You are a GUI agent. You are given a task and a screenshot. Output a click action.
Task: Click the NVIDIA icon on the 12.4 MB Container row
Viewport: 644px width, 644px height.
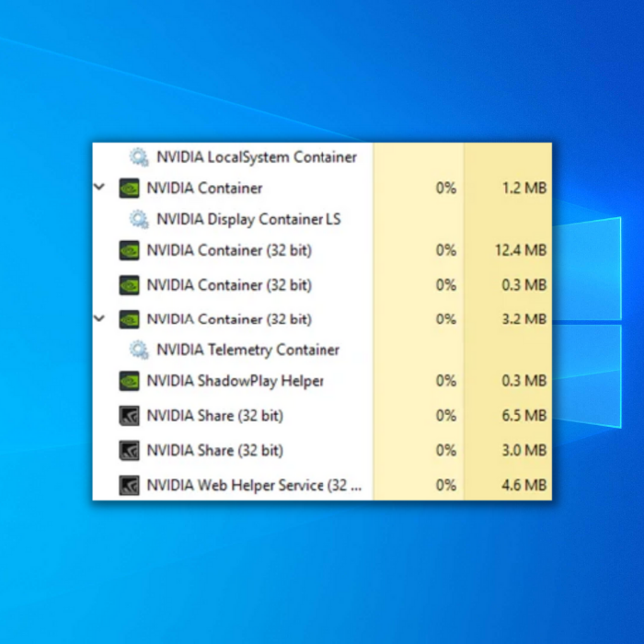click(129, 250)
